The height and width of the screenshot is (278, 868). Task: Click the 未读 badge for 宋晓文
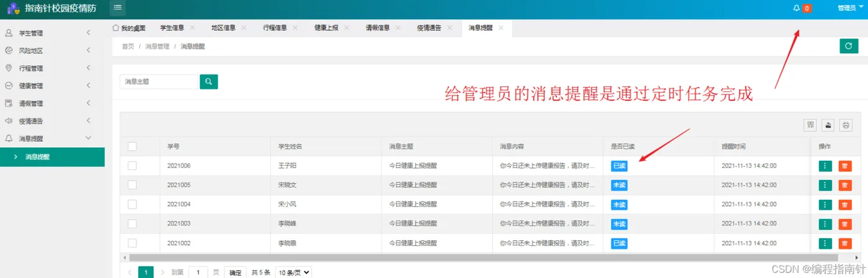(x=619, y=185)
